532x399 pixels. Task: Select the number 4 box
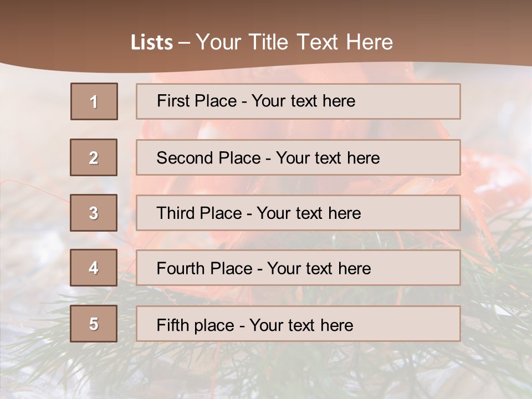[94, 268]
